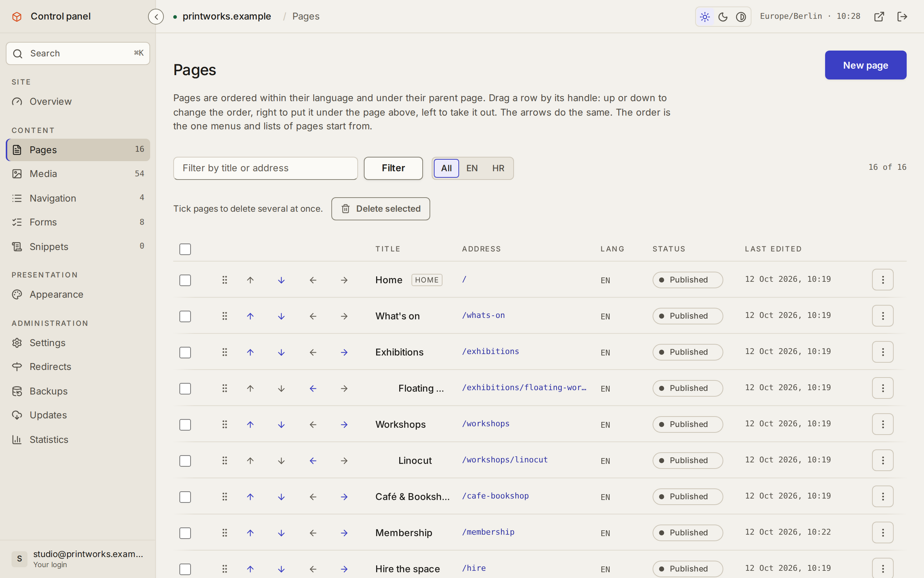Collapse the sidebar with the chevron button
924x578 pixels.
pyautogui.click(x=156, y=17)
